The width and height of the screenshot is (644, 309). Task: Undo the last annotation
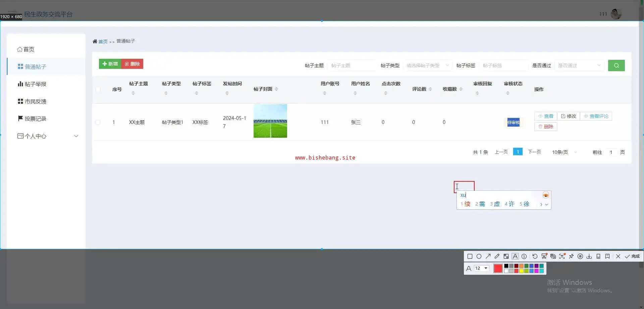535,256
